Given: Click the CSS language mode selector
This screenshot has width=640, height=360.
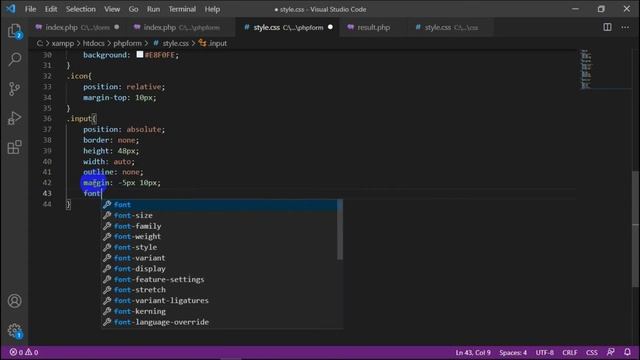Looking at the screenshot, I should 592,352.
